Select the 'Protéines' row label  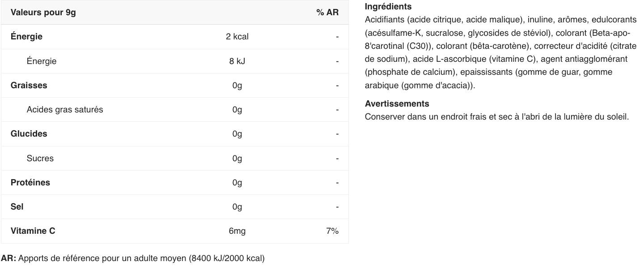[30, 182]
